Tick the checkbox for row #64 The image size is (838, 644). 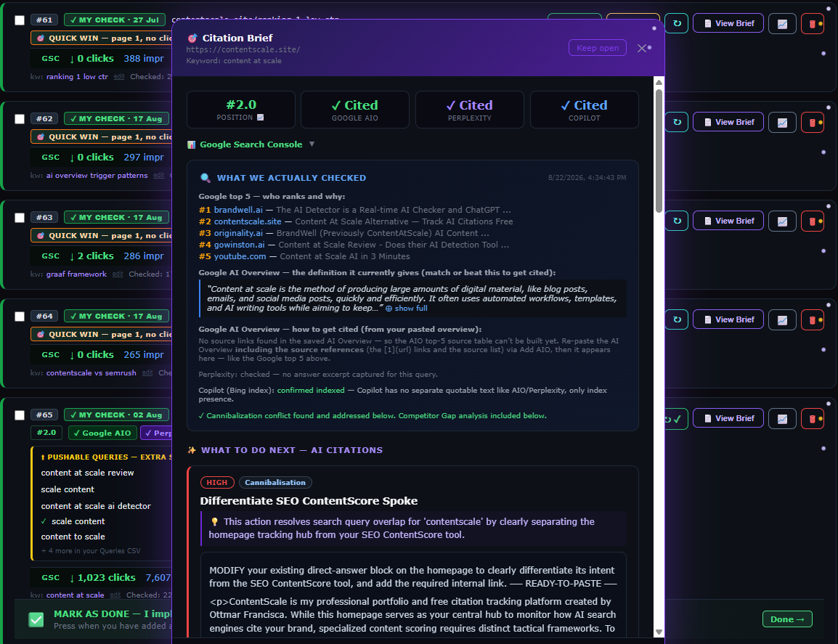click(x=20, y=317)
